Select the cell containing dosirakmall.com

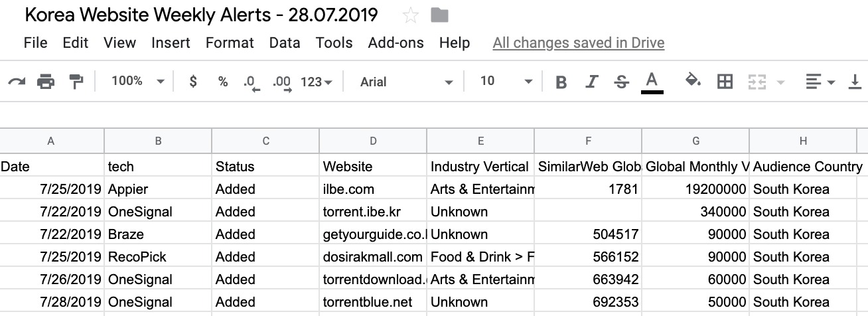[x=373, y=257]
